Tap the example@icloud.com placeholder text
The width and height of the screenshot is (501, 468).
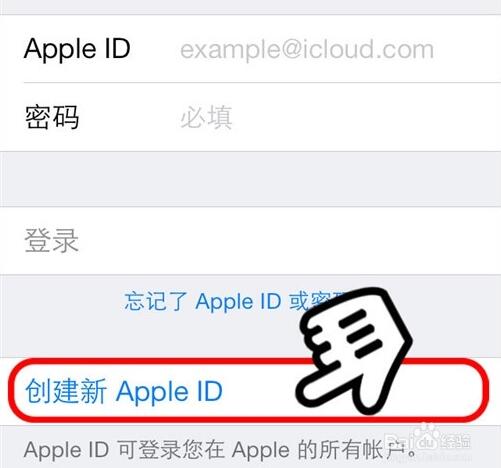[x=307, y=49]
